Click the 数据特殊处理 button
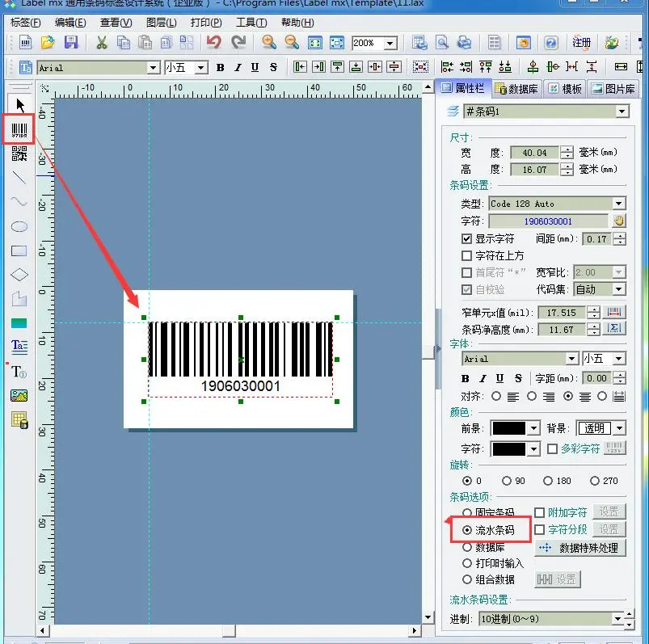The height and width of the screenshot is (644, 649). [x=579, y=548]
